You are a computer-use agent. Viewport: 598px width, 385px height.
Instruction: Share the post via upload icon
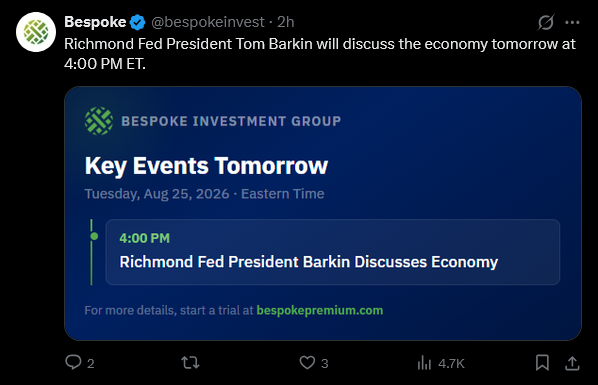tap(572, 363)
